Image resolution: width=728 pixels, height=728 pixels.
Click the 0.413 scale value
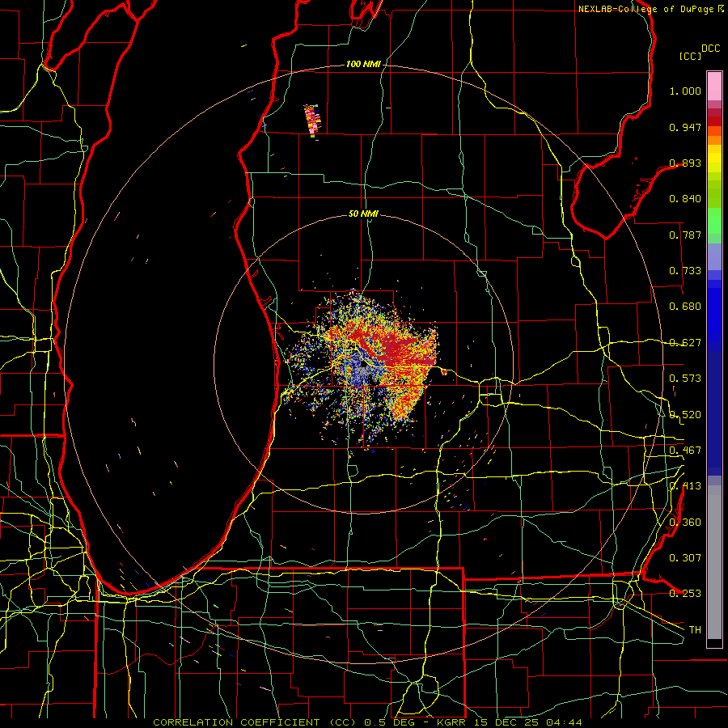(685, 485)
